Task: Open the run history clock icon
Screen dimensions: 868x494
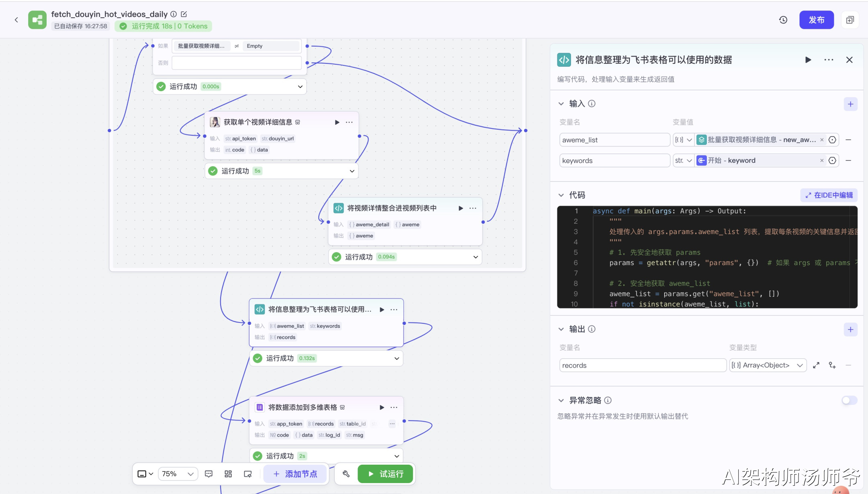Action: (x=783, y=20)
